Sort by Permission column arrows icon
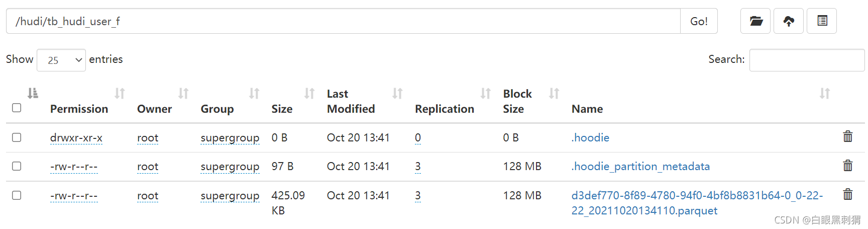This screenshot has width=868, height=229. pos(120,94)
